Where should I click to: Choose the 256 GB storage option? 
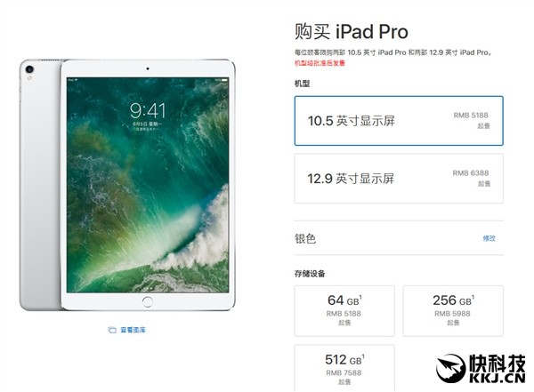(453, 311)
